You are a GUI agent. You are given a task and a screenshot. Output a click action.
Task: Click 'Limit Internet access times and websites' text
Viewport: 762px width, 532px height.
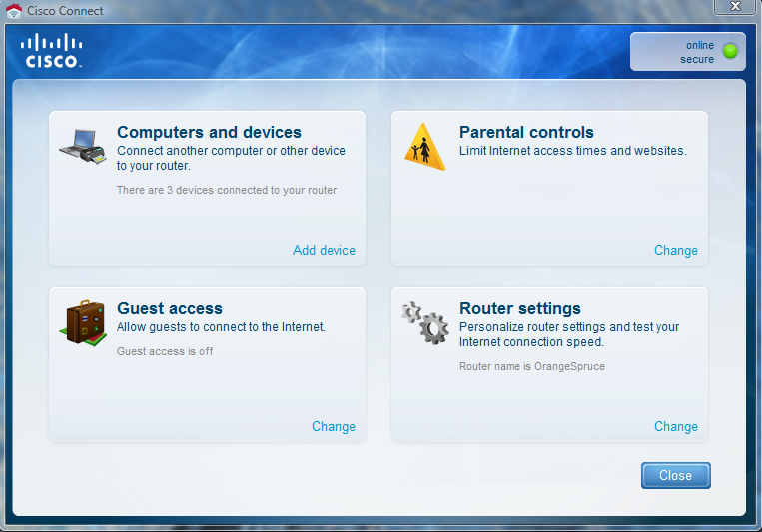click(x=573, y=151)
